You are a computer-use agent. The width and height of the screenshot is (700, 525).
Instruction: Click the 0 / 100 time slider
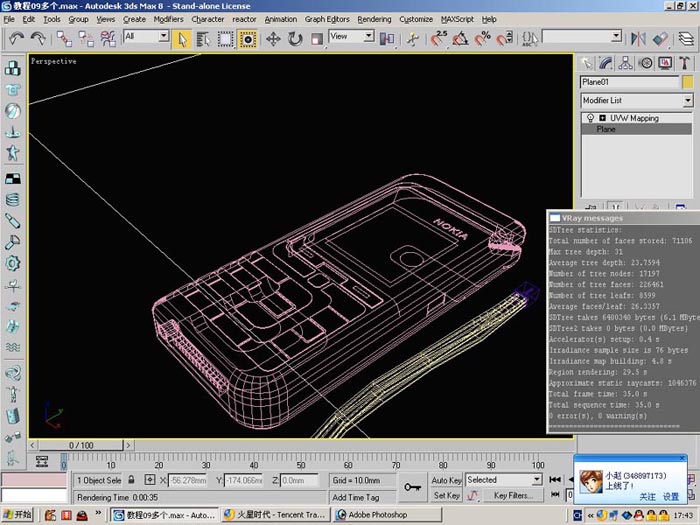click(x=81, y=445)
